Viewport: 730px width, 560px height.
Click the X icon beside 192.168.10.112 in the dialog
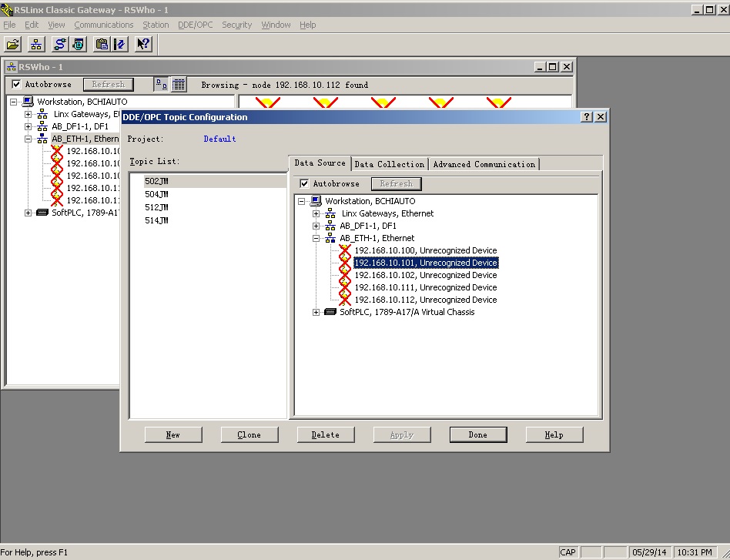[344, 300]
